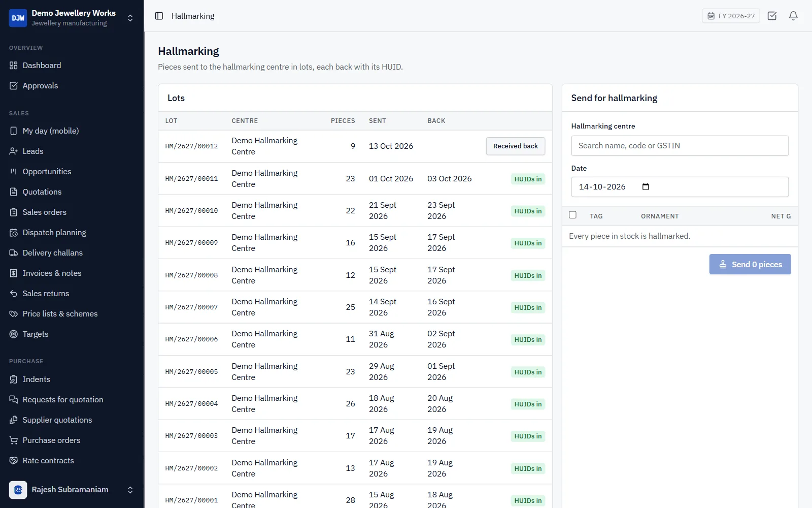Toggle the sidebar panel icon
This screenshot has width=812, height=508.
click(159, 16)
